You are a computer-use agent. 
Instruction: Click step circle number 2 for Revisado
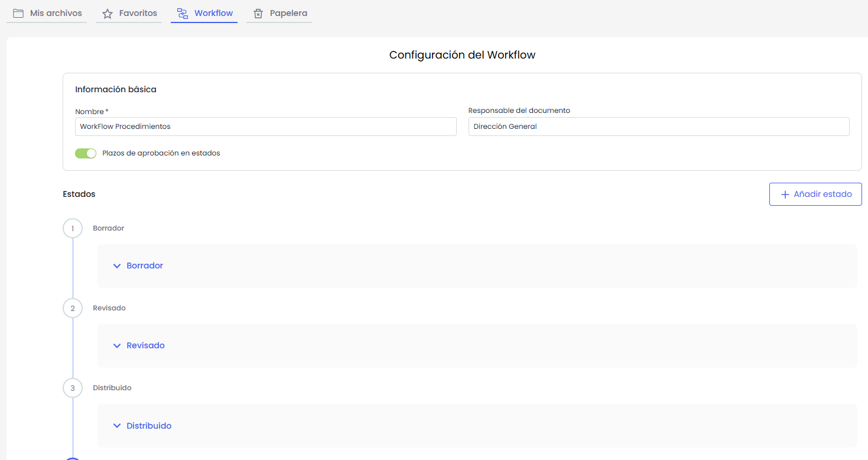coord(73,308)
